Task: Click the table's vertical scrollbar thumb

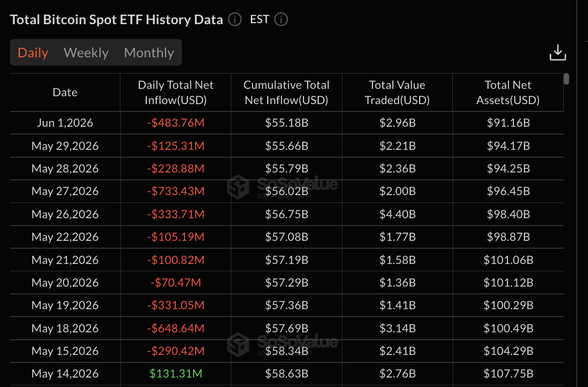Action: (x=566, y=79)
